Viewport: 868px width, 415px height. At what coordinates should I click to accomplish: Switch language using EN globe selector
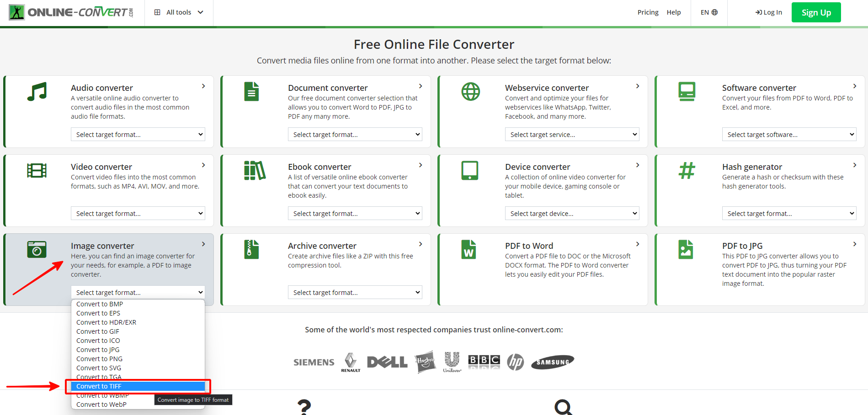click(709, 12)
